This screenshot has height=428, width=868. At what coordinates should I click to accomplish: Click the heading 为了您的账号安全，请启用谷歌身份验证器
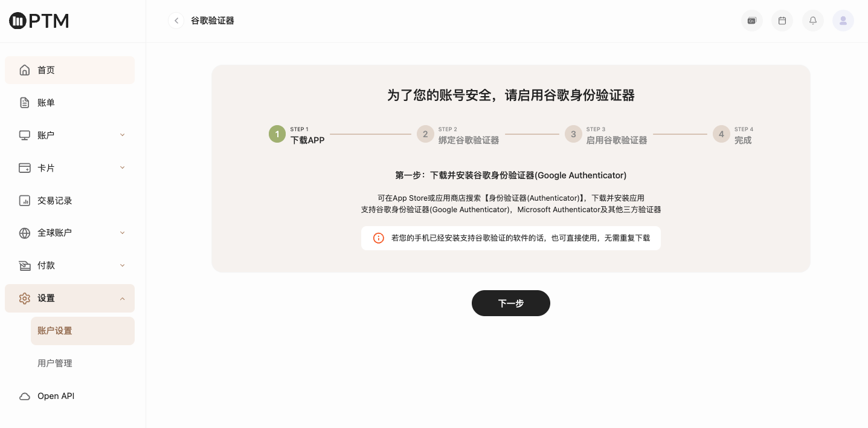(x=511, y=95)
